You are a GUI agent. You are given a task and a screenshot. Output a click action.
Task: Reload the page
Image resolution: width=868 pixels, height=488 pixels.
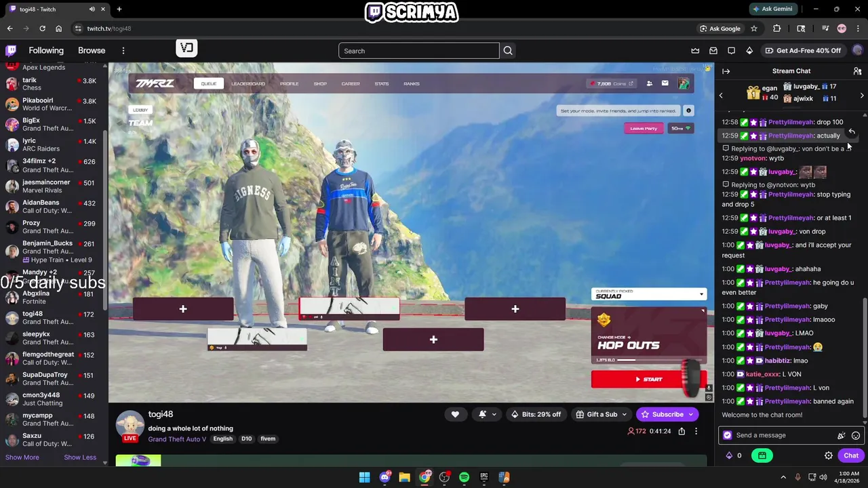tap(42, 28)
